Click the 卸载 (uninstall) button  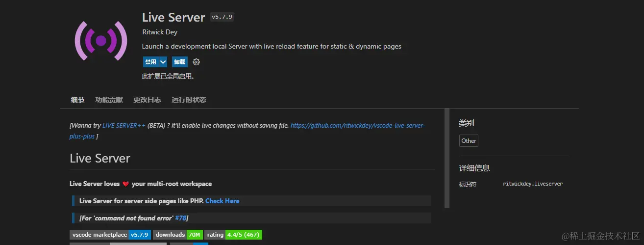[x=179, y=62]
